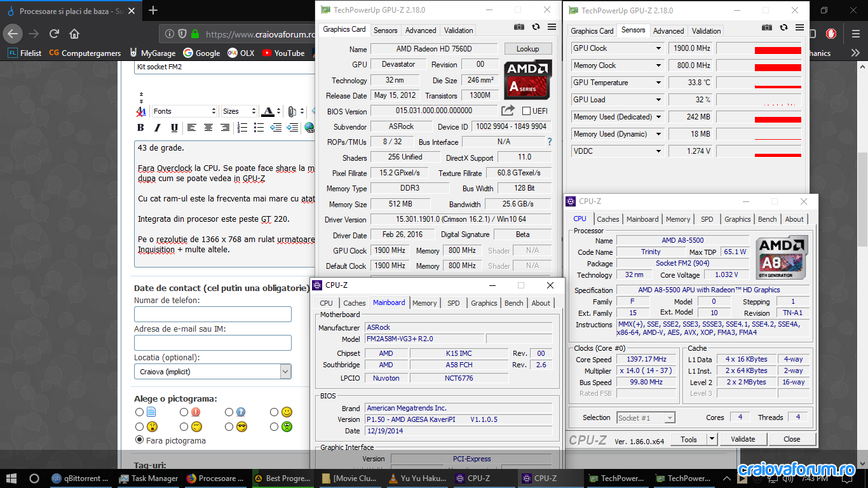Open the GPU-Z hamburger menu in Graphics Card window

(x=552, y=27)
